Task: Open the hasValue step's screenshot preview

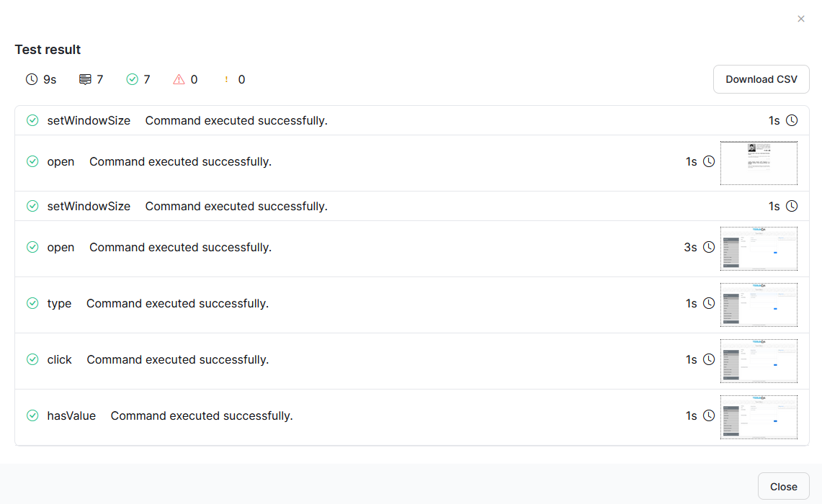Action: coord(759,416)
